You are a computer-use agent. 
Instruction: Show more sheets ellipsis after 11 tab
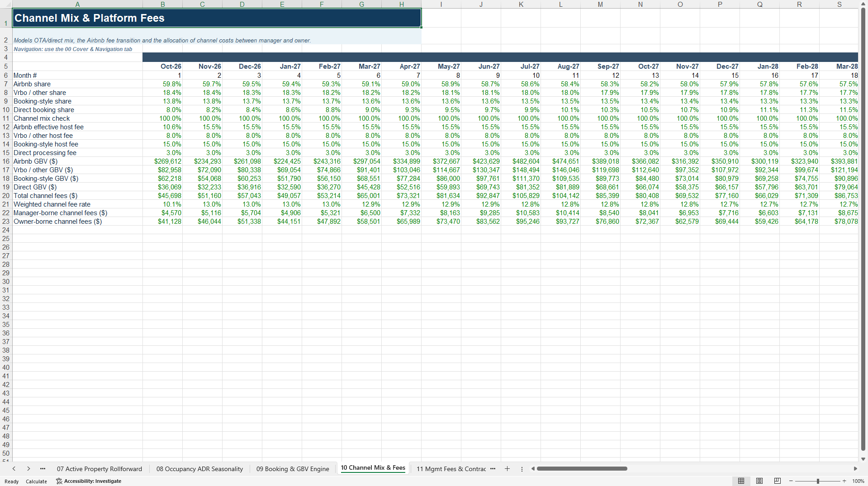pos(493,469)
